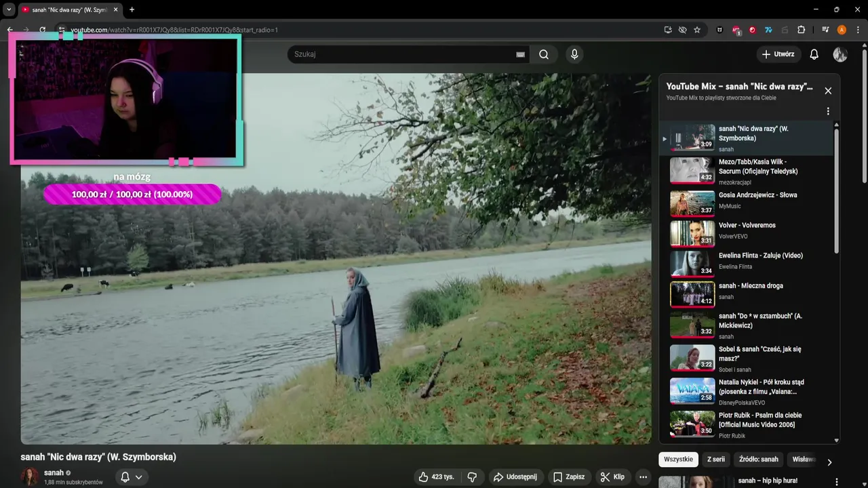The image size is (868, 488).
Task: Click the '1,88 mln subskrybentów' text
Action: tap(73, 483)
